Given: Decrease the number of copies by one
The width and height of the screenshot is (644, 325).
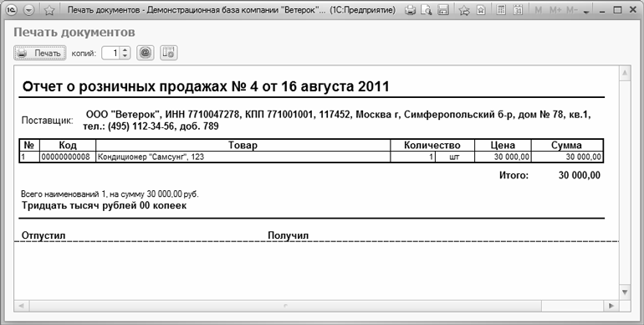Looking at the screenshot, I should click(125, 56).
